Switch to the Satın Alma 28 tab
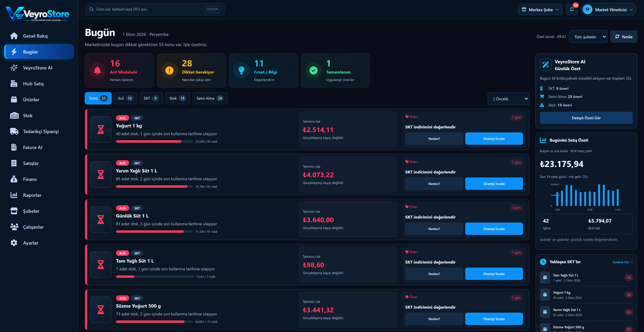 [210, 98]
